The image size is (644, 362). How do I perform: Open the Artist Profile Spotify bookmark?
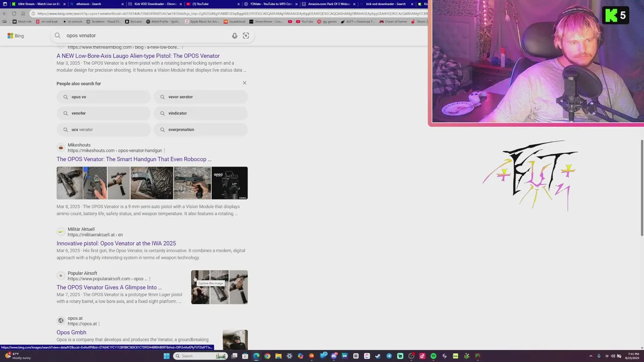coord(163,22)
